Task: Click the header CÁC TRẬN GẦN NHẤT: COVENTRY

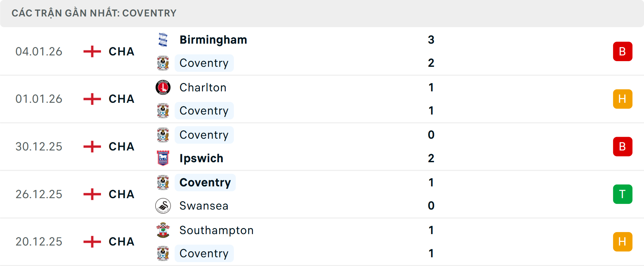Action: coord(94,13)
